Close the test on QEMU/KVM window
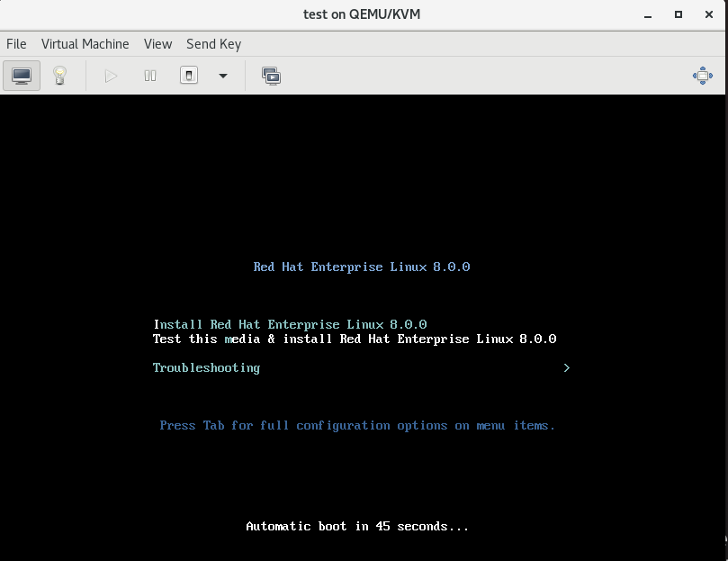This screenshot has width=728, height=561. tap(709, 14)
